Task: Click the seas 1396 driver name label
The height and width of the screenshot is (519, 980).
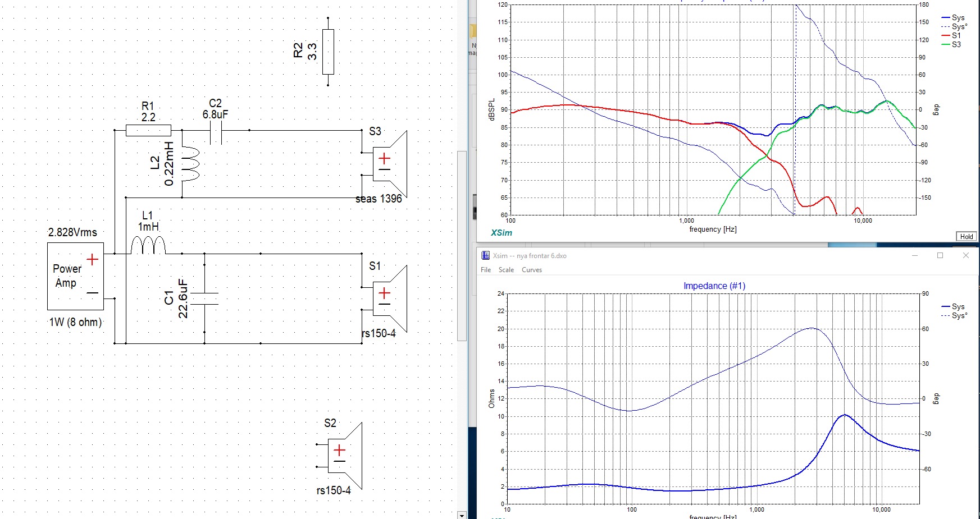Action: pos(379,199)
